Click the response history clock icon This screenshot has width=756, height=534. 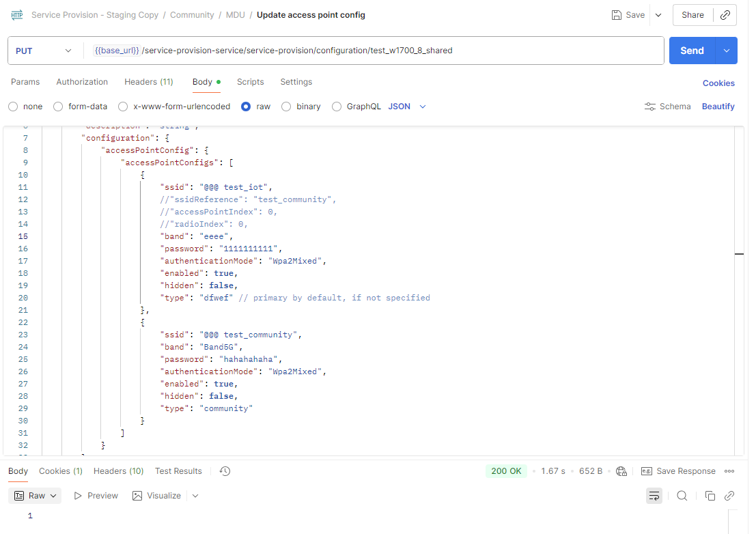225,471
